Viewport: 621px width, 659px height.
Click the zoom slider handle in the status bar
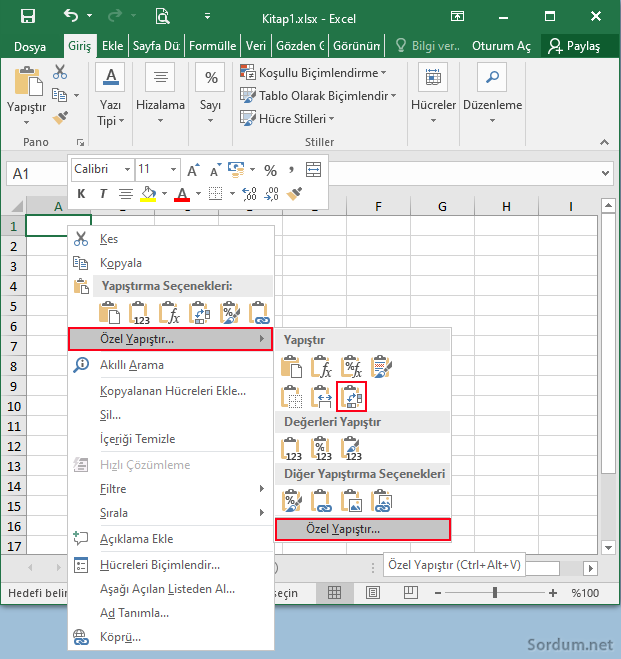click(495, 593)
